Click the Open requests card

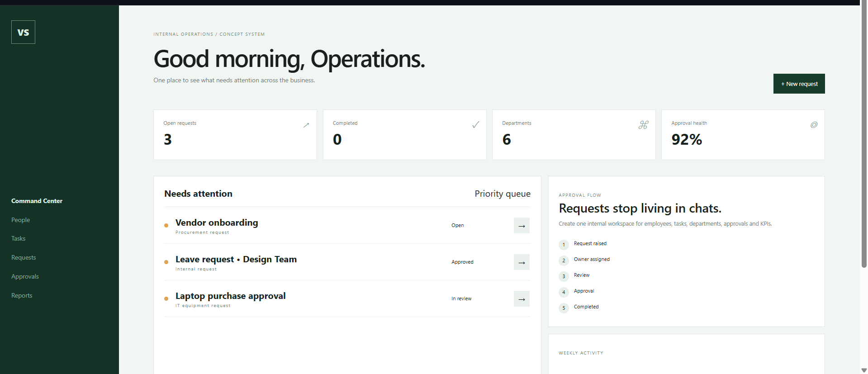[x=235, y=135]
